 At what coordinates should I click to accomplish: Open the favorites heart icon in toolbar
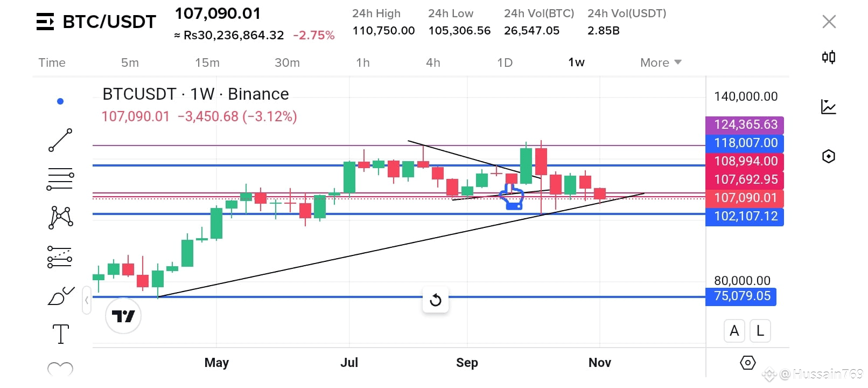click(x=60, y=369)
